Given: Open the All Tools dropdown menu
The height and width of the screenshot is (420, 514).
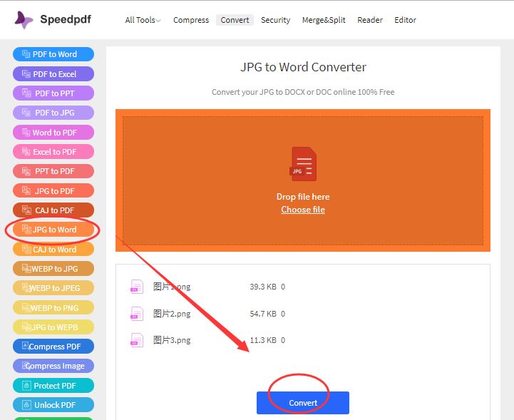Looking at the screenshot, I should (143, 20).
